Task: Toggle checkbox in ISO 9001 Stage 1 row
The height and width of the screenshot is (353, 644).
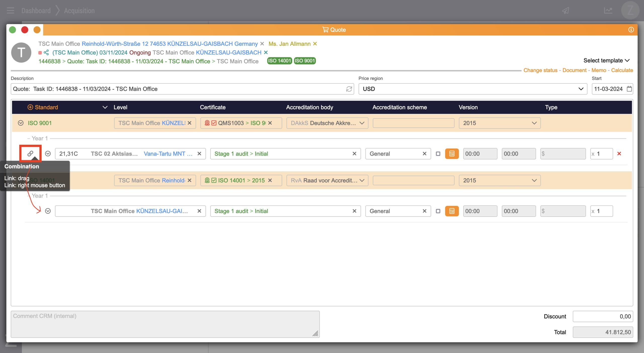Action: point(438,154)
